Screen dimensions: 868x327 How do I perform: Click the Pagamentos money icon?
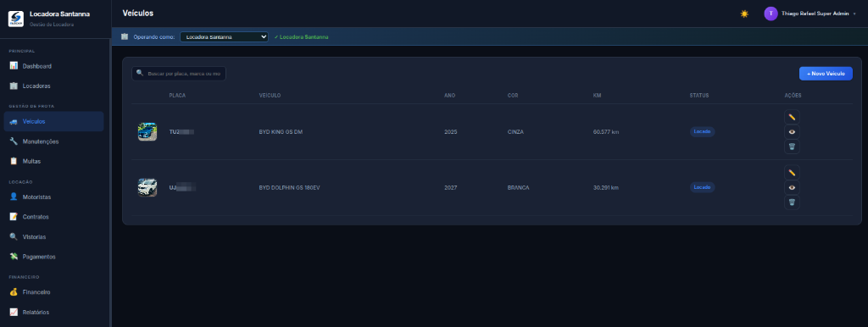click(x=14, y=256)
